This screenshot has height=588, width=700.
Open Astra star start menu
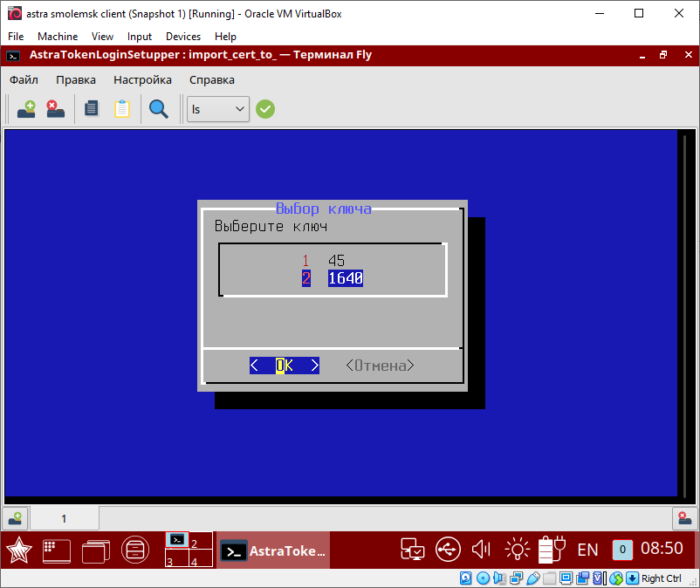coord(18,550)
